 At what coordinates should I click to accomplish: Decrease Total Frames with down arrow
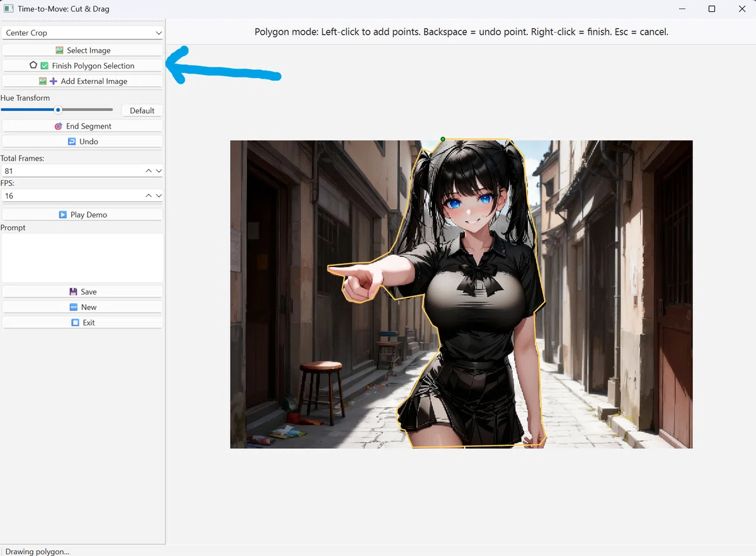tap(159, 171)
